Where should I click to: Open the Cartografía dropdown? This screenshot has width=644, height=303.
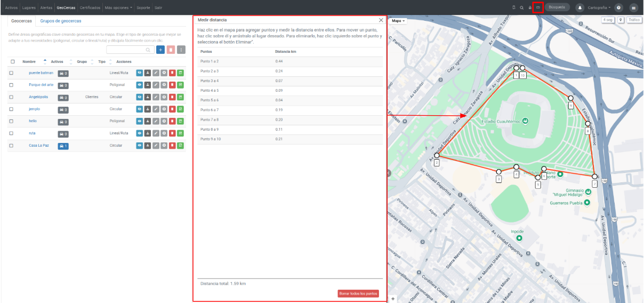pyautogui.click(x=599, y=7)
